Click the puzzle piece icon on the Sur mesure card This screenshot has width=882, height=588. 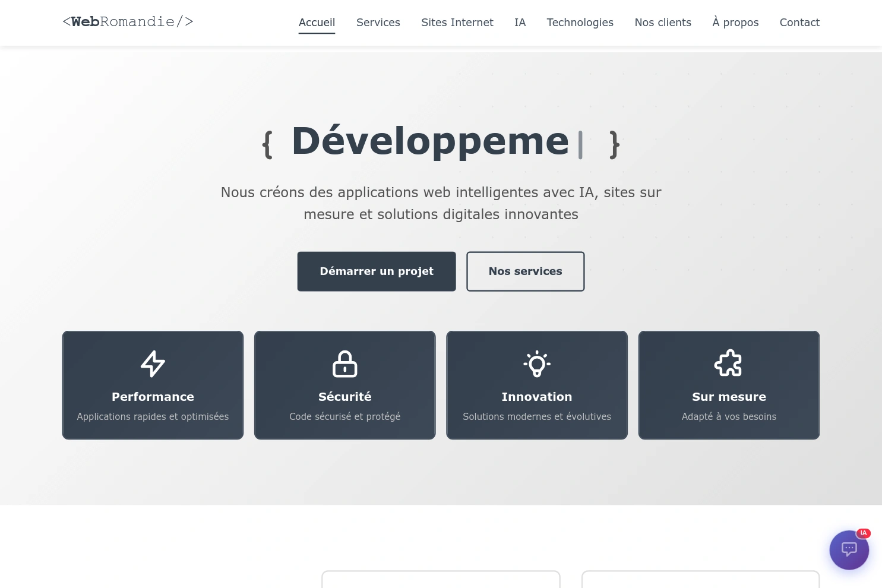[729, 363]
